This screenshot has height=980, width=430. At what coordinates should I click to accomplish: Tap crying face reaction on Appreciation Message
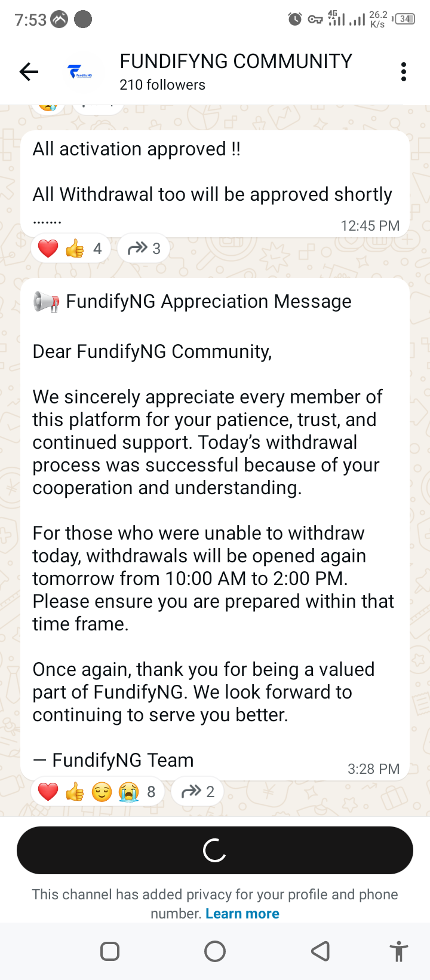128,792
